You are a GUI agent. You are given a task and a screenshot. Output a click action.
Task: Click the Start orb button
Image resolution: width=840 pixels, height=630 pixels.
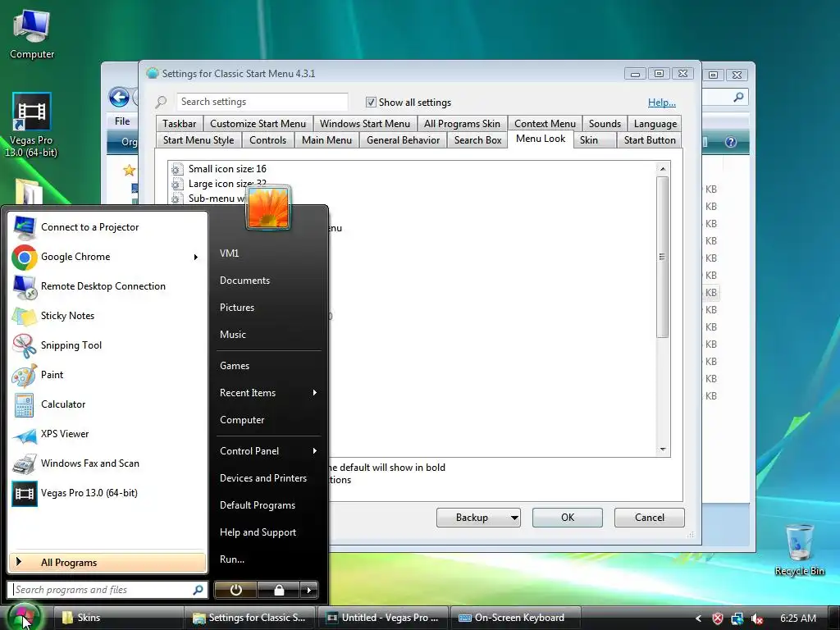(x=24, y=617)
